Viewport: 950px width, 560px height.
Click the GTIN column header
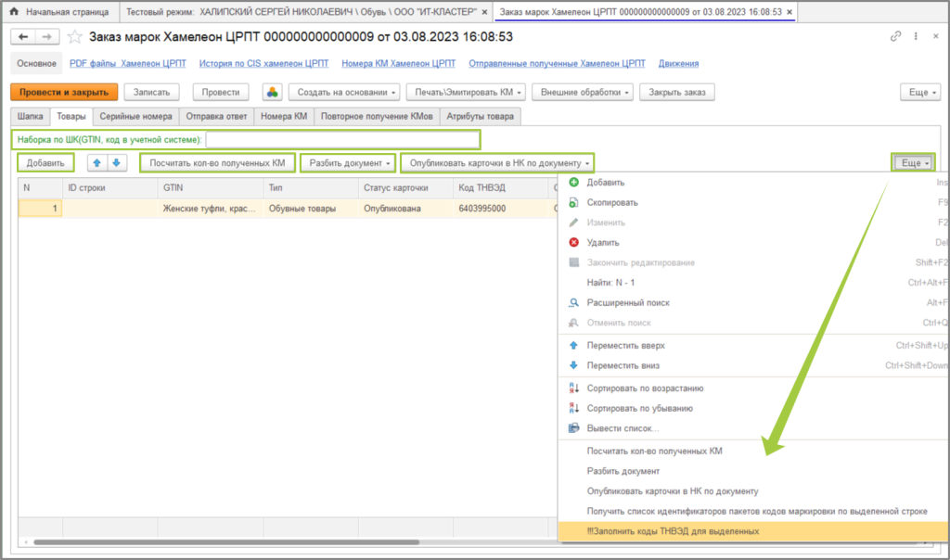[x=211, y=187]
